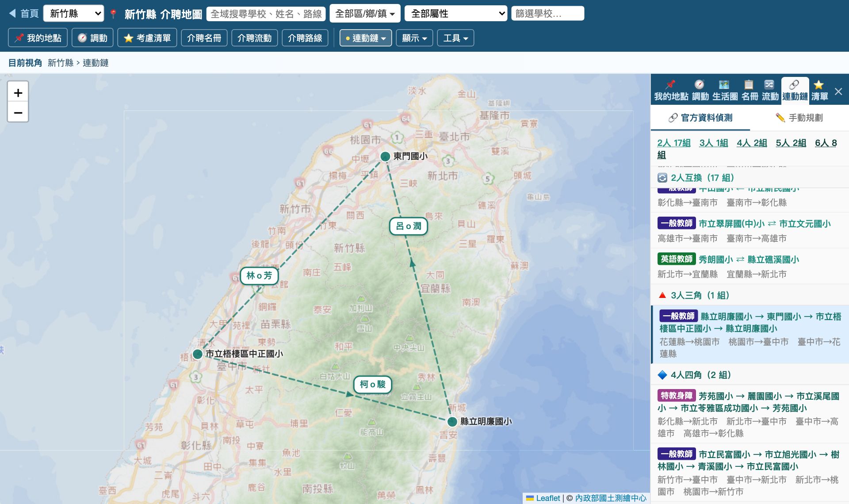This screenshot has width=849, height=504.
Task: Close the side panel with the X
Action: pyautogui.click(x=838, y=92)
